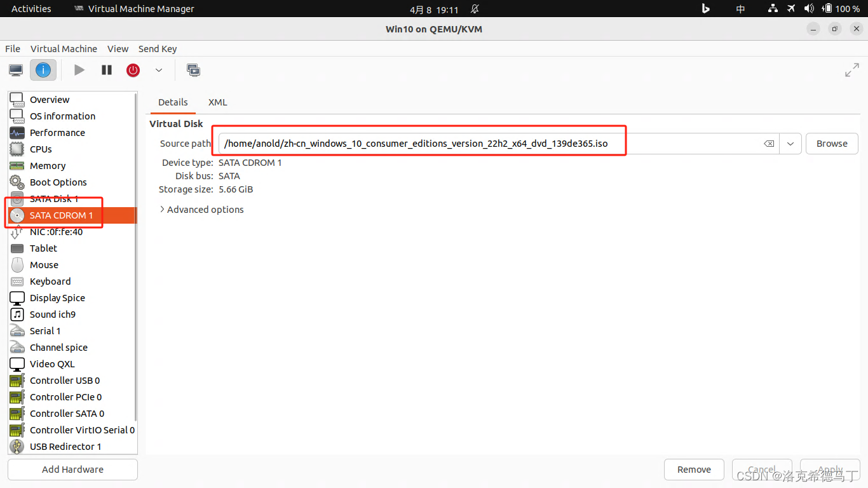Select Controller VirtIO Serial 0 entry
The image size is (868, 488).
pos(72,430)
